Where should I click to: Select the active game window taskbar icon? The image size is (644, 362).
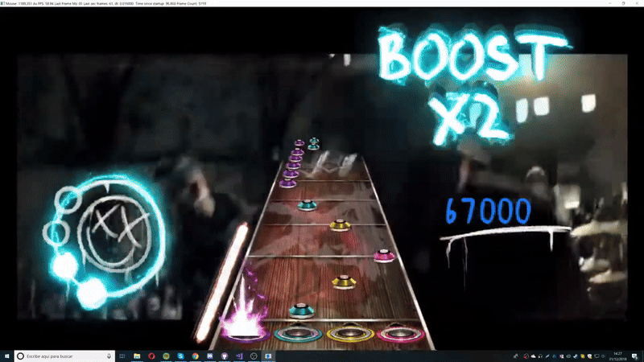click(268, 356)
